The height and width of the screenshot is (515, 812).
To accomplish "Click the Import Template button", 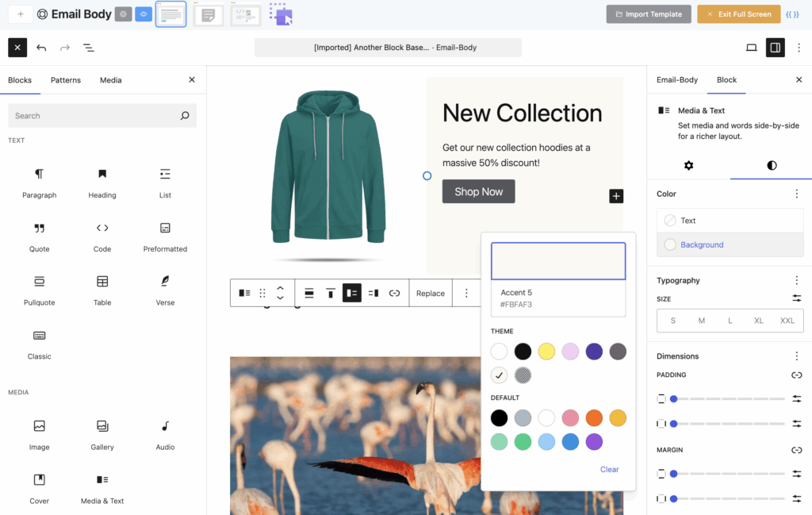I will pyautogui.click(x=649, y=14).
